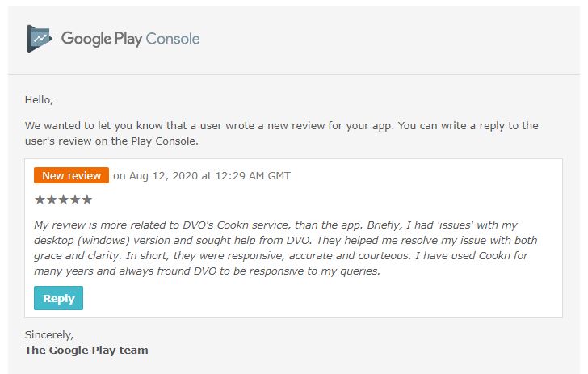Click the Hello greeting line
Image resolution: width=588 pixels, height=374 pixels.
[x=39, y=100]
